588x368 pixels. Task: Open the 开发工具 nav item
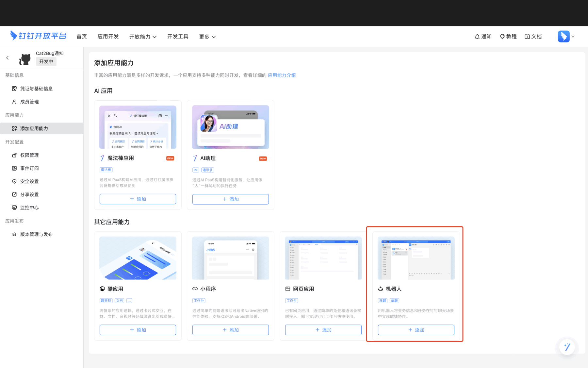click(178, 37)
